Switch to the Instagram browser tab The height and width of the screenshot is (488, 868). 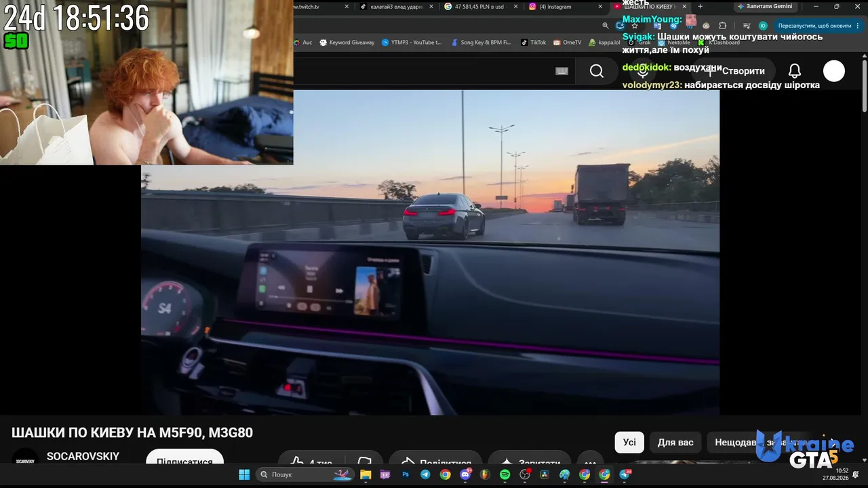[x=565, y=7]
